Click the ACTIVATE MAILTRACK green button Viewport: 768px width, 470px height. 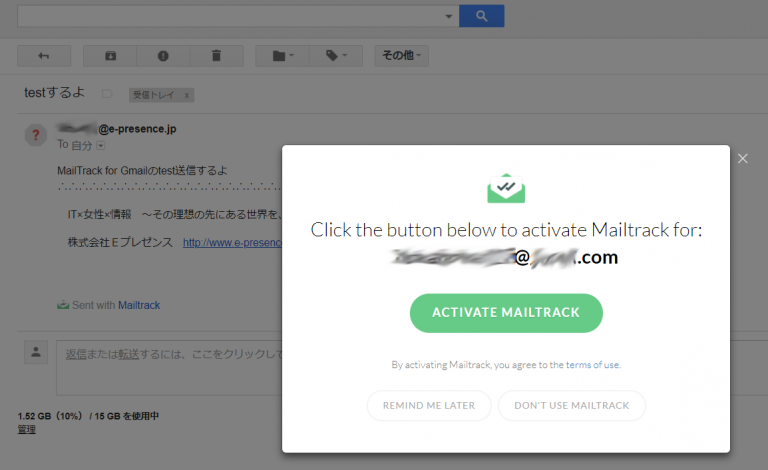506,313
